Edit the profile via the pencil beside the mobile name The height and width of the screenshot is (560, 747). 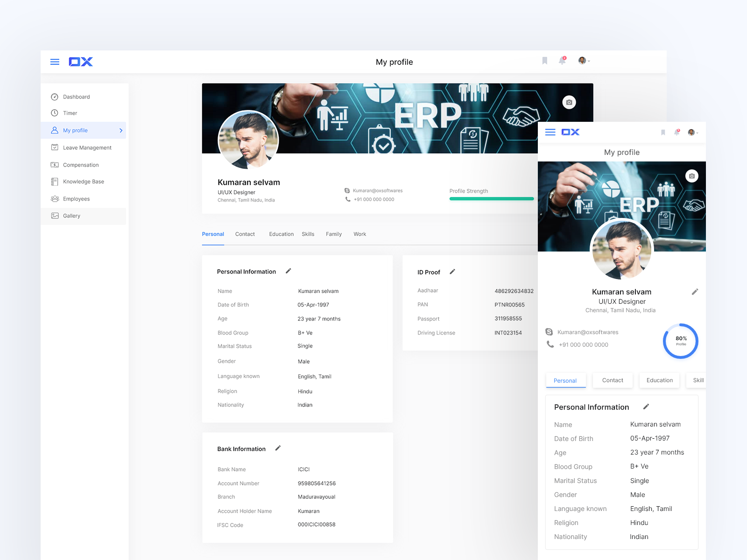pyautogui.click(x=695, y=292)
